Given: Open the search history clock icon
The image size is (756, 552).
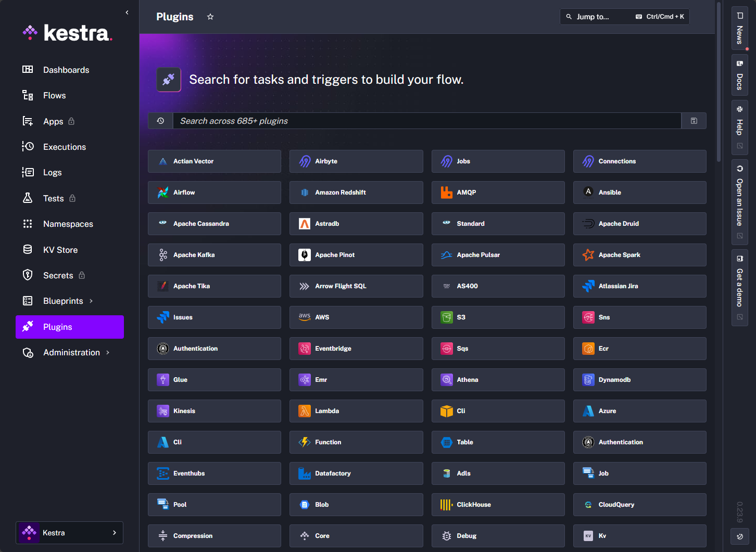Looking at the screenshot, I should (160, 121).
